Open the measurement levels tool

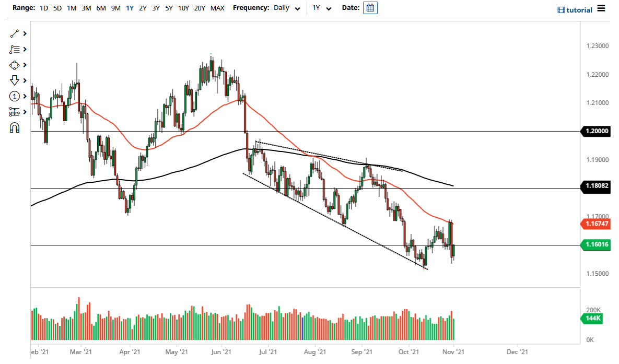tap(15, 111)
